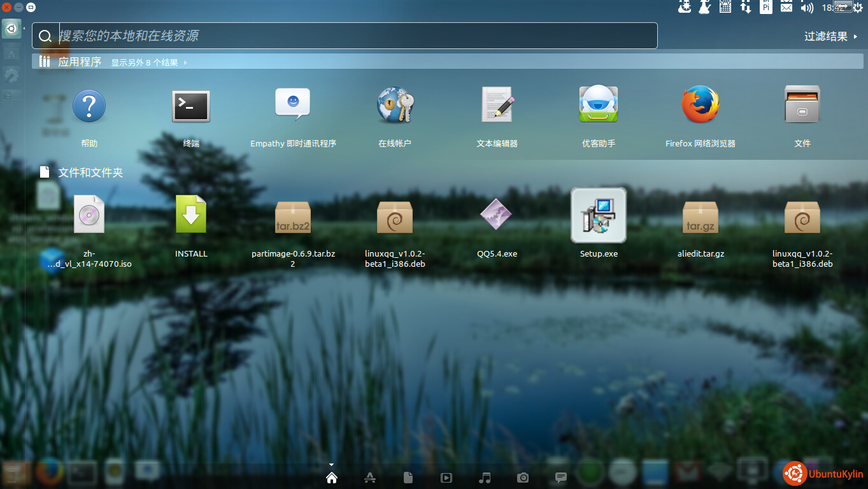Click the Ubuntu Dash launcher button
The height and width of the screenshot is (489, 868).
(x=11, y=29)
